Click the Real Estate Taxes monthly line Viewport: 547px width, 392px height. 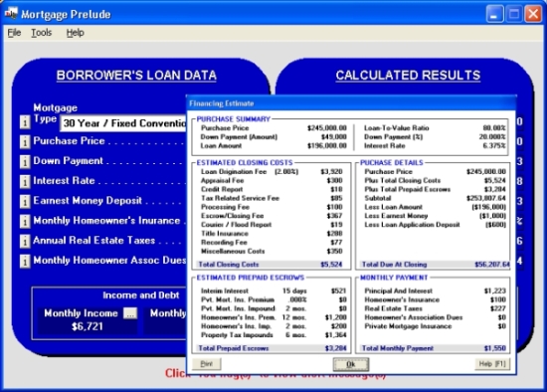point(435,308)
